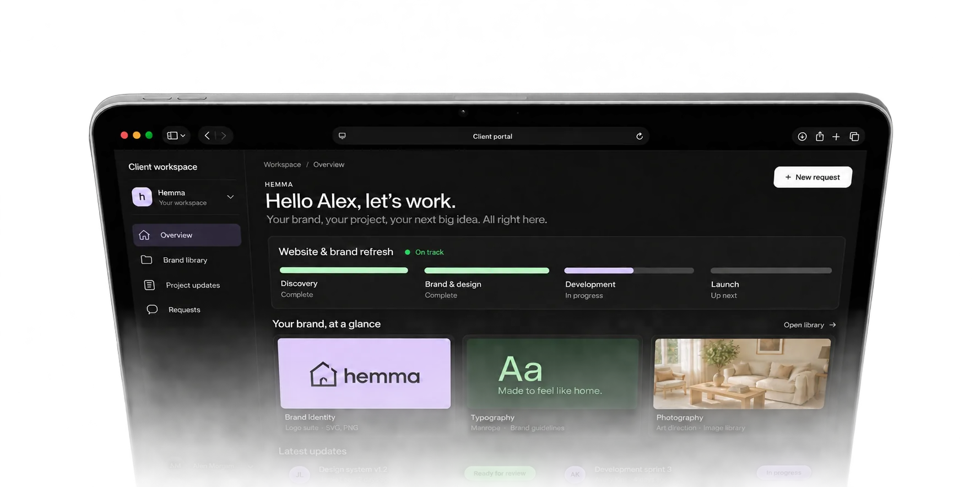Screen dimensions: 980x487
Task: Click the "Logo suite · SVG, PNG" caption
Action: pyautogui.click(x=322, y=428)
